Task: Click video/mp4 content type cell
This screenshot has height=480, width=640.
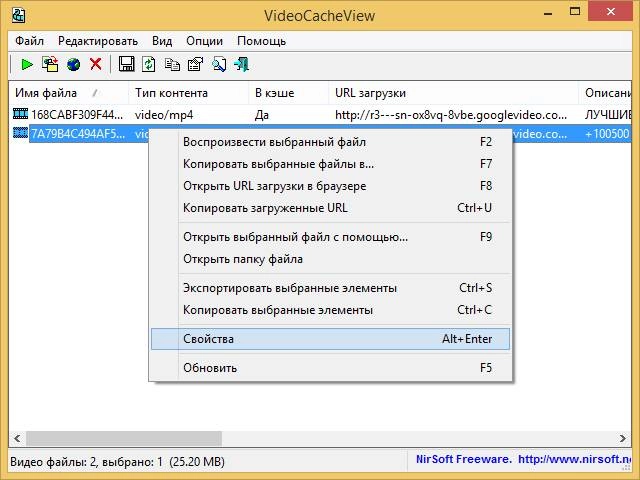Action: point(164,115)
